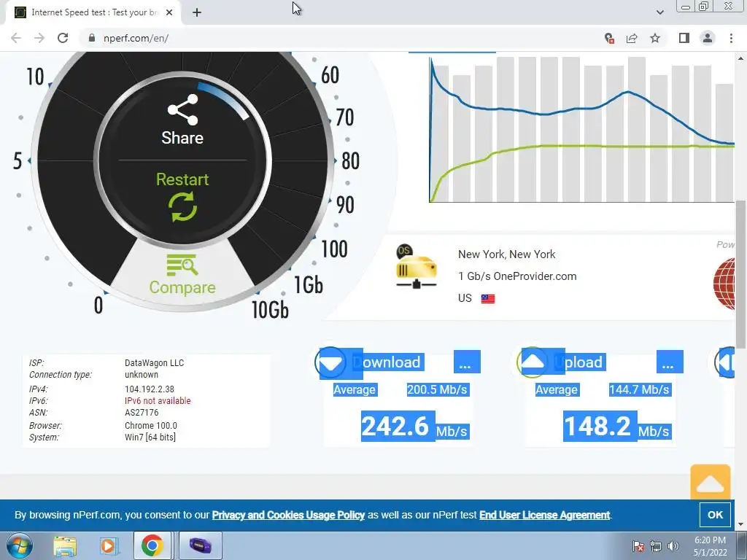
Task: Click the Chrome taskbar icon
Action: click(x=152, y=545)
